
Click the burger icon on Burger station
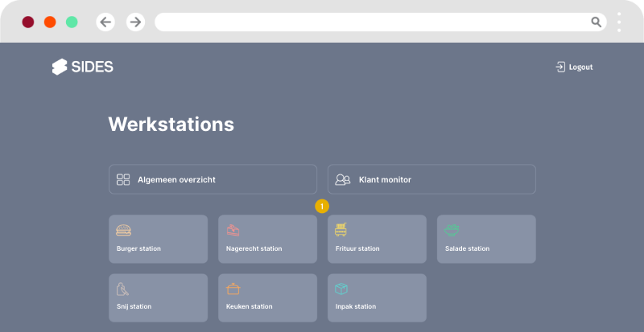click(x=123, y=230)
